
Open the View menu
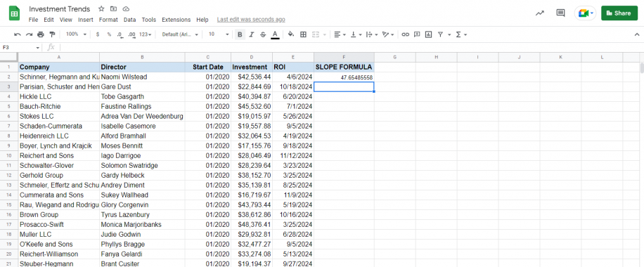[65, 19]
